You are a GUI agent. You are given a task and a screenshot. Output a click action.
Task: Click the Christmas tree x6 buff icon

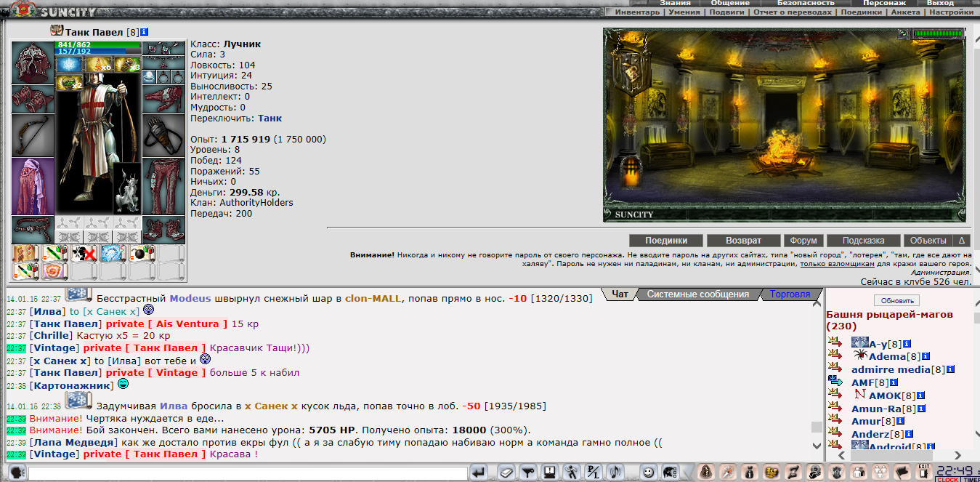click(99, 64)
